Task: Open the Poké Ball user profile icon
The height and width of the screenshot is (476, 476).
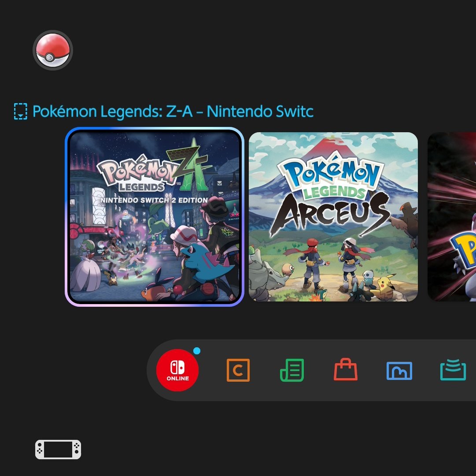Action: click(x=53, y=50)
